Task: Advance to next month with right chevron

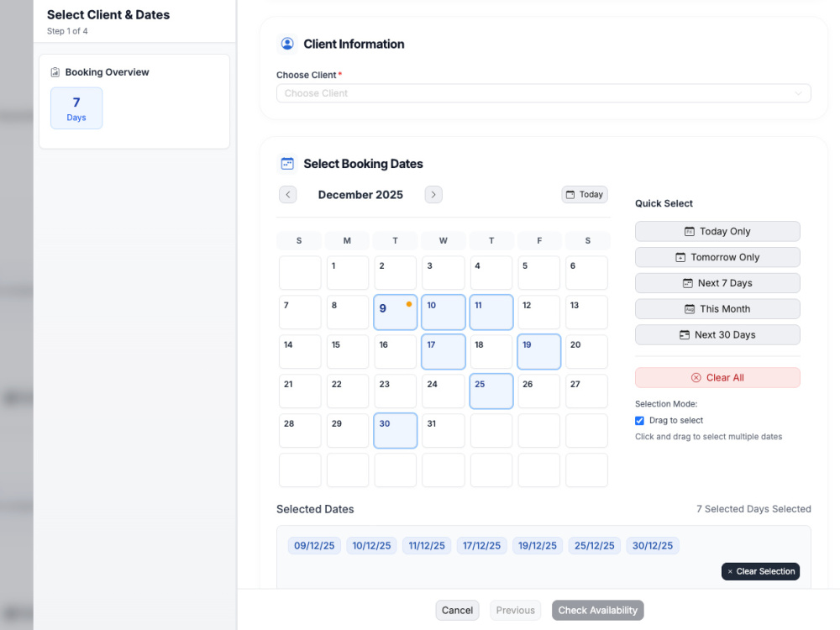Action: [x=433, y=195]
